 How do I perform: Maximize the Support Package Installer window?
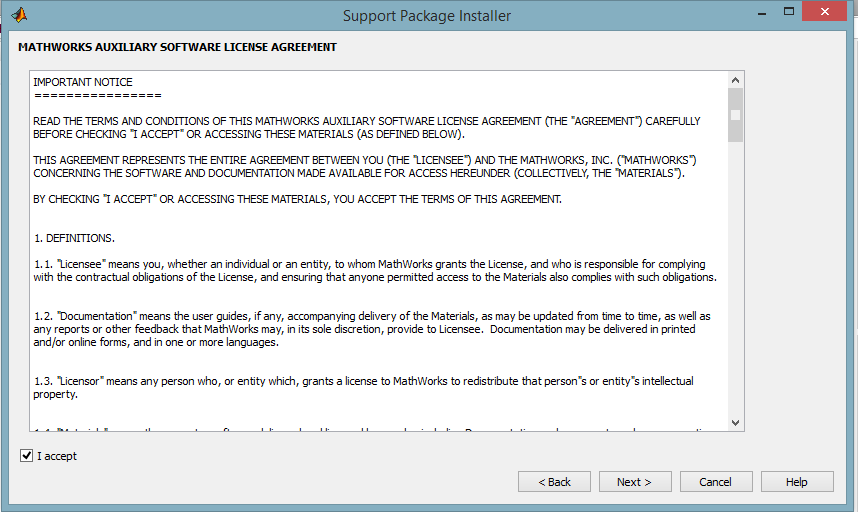coord(789,11)
